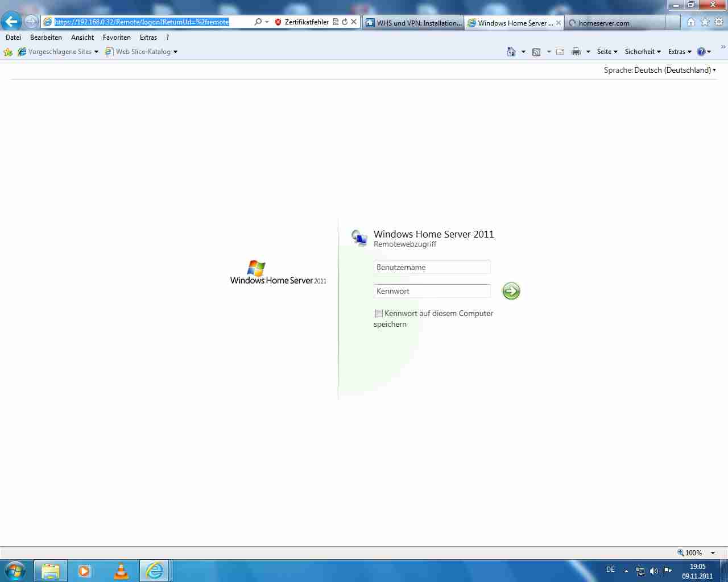Stop loading with the X in address bar
This screenshot has width=728, height=582.
(354, 22)
